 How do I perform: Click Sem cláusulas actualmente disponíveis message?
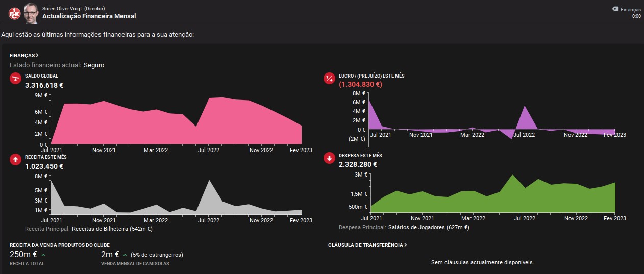(x=482, y=262)
